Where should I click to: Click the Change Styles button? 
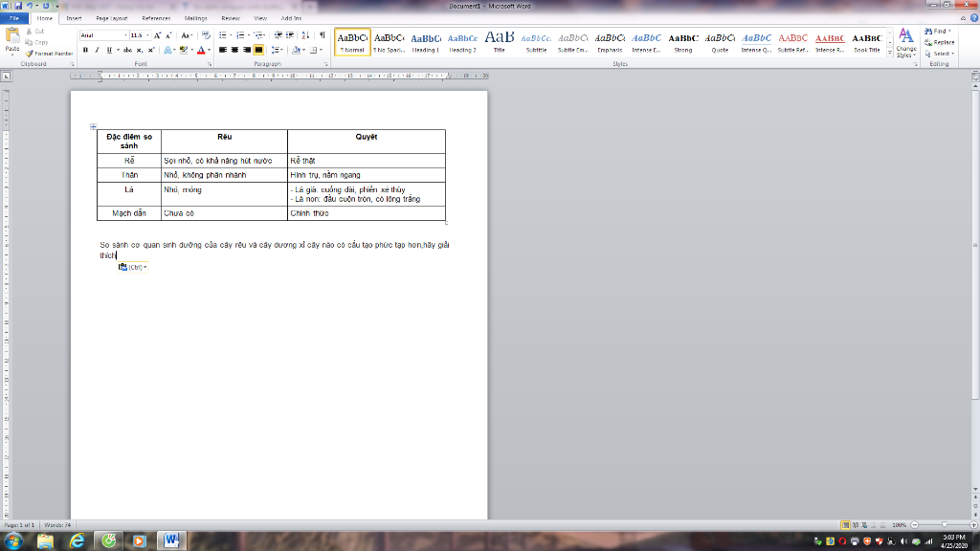tap(906, 42)
